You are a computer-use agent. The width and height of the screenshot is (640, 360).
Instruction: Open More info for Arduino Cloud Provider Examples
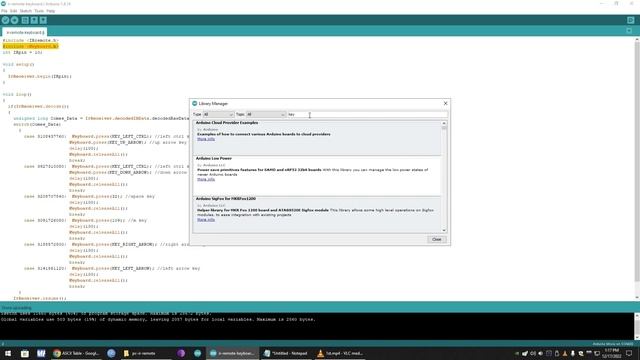pos(206,139)
